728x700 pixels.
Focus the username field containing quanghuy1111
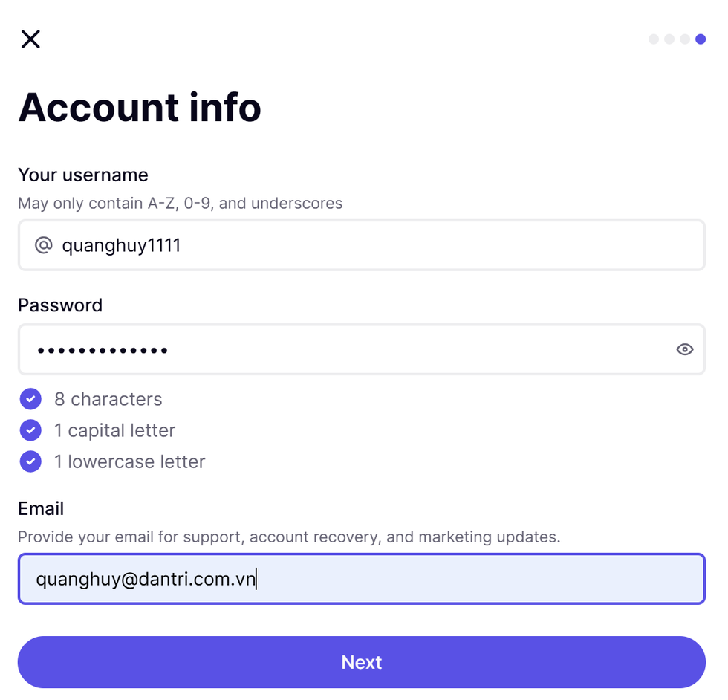coord(371,245)
